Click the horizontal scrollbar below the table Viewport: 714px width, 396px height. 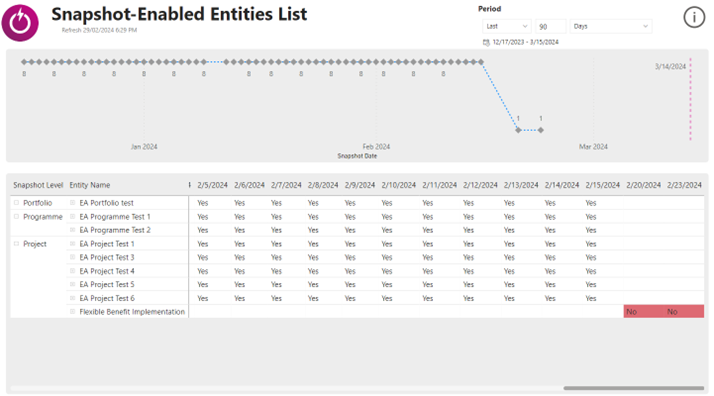pyautogui.click(x=633, y=388)
